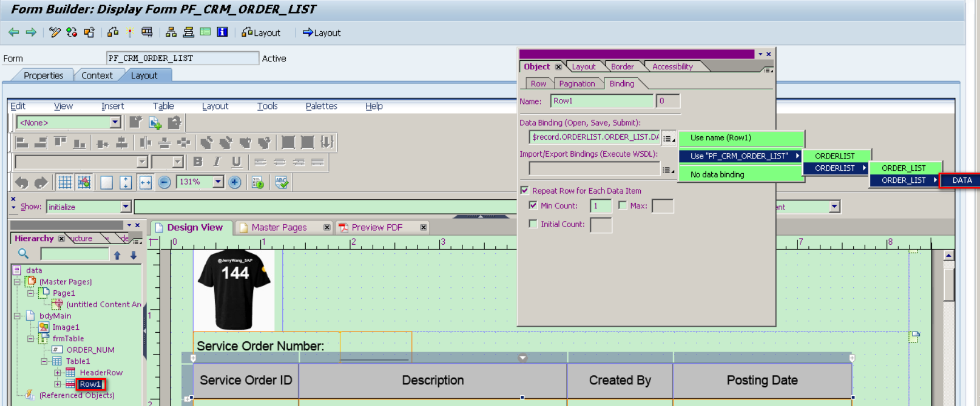Image resolution: width=980 pixels, height=406 pixels.
Task: Collapse the frmTable tree node
Action: [x=31, y=338]
